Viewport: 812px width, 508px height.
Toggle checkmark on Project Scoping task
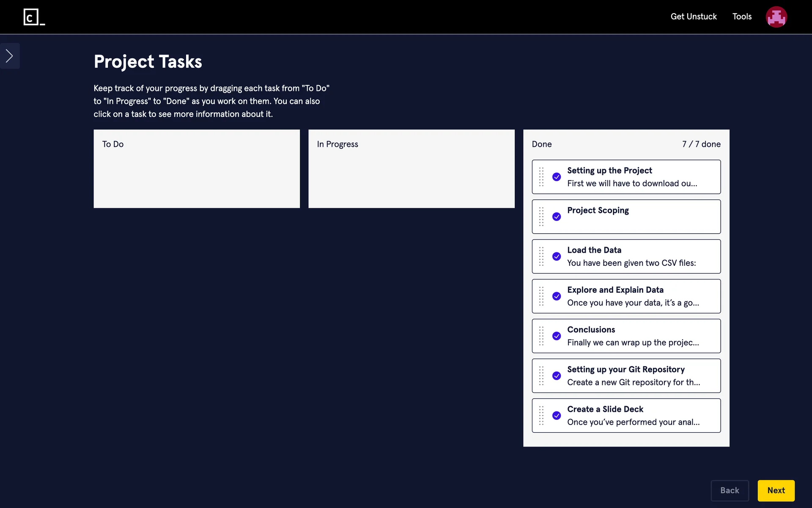(x=557, y=217)
